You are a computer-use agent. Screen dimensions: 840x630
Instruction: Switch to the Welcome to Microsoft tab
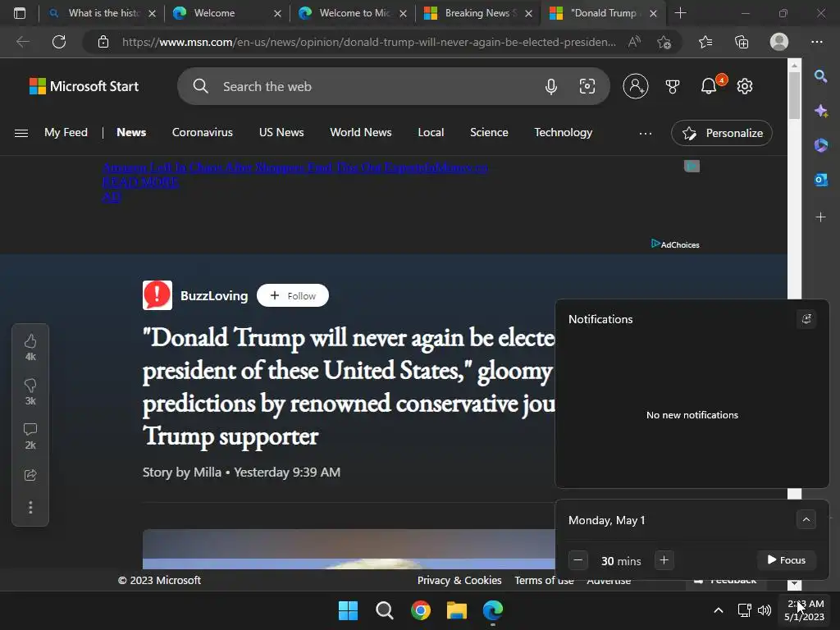point(351,13)
